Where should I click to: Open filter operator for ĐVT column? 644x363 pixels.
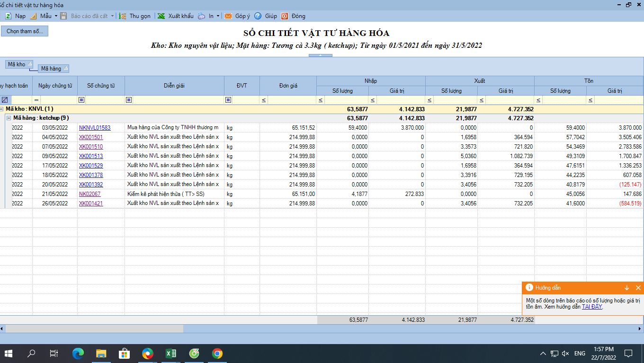pyautogui.click(x=228, y=100)
